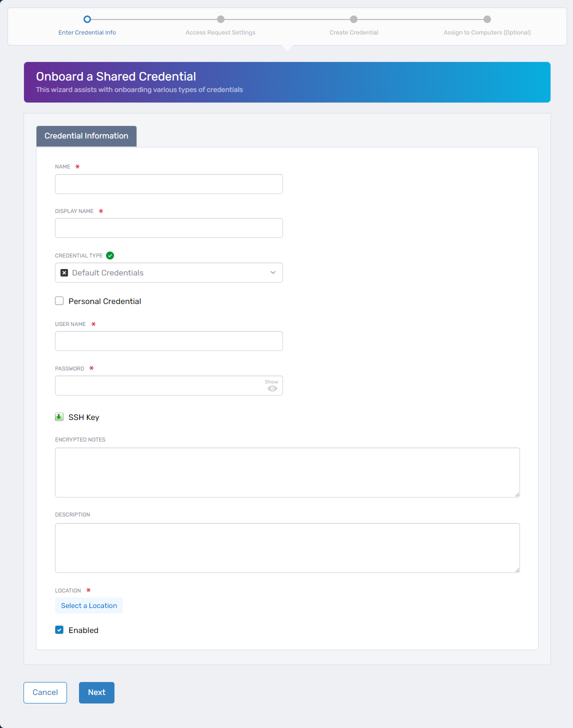Click the Encrypted Notes text area

tap(287, 472)
